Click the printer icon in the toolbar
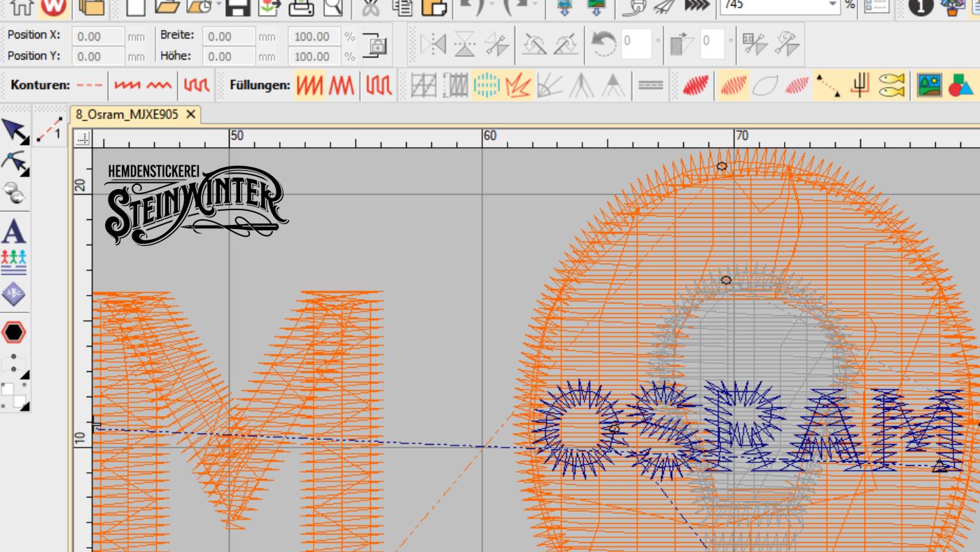This screenshot has width=980, height=552. click(x=302, y=7)
